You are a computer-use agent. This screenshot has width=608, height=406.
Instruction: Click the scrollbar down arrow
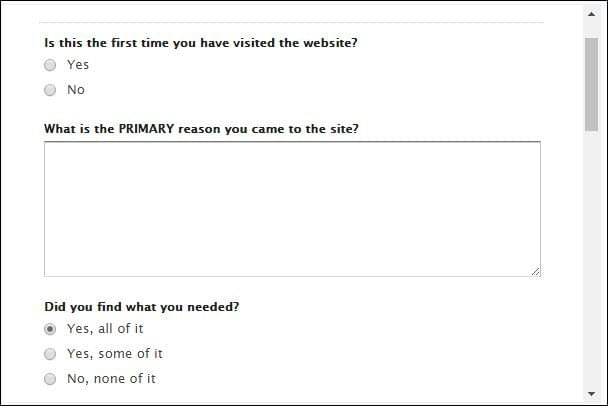click(591, 393)
